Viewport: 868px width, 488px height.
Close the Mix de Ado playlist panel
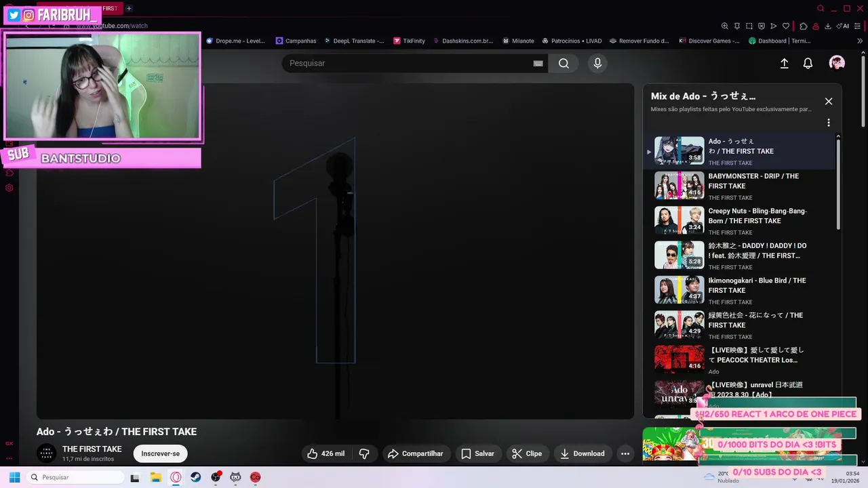[x=828, y=101]
